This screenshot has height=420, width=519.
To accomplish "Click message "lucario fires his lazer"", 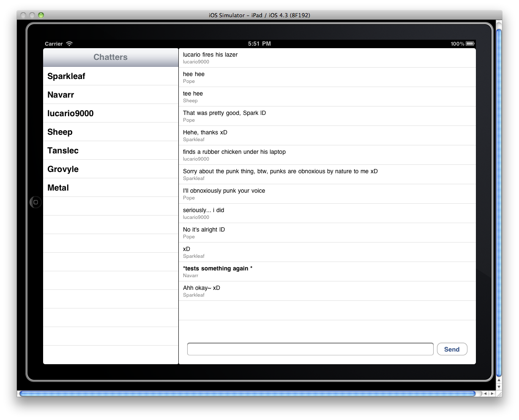I will (327, 58).
